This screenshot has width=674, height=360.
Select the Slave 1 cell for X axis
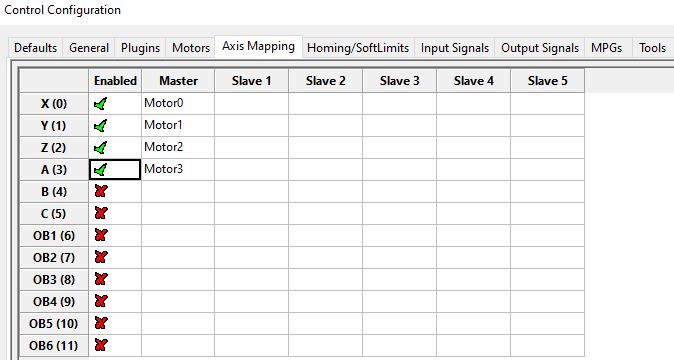[x=251, y=104]
